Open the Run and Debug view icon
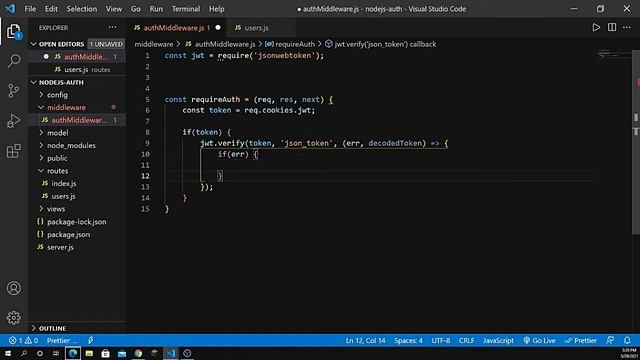This screenshot has height=360, width=640. pyautogui.click(x=13, y=121)
